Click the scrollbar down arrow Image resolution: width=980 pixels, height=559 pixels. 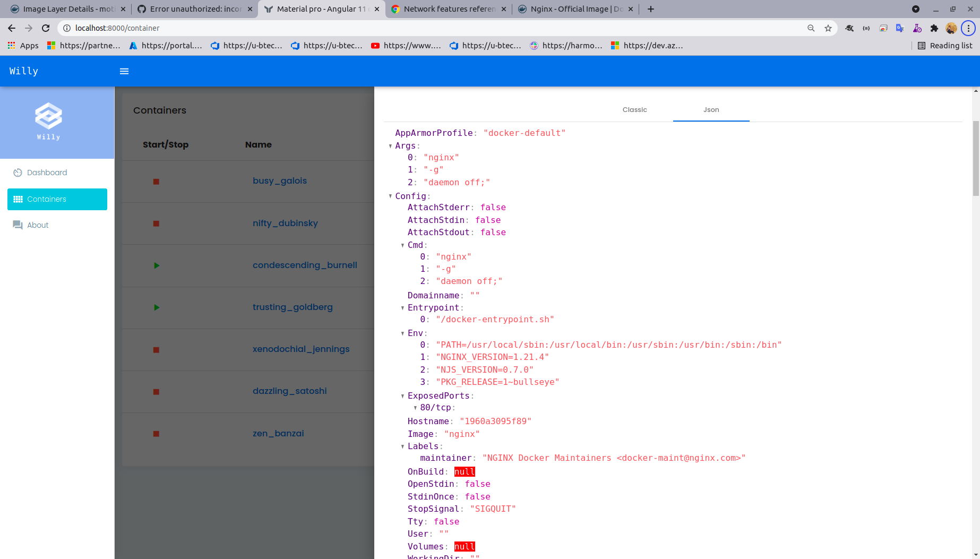tap(976, 555)
